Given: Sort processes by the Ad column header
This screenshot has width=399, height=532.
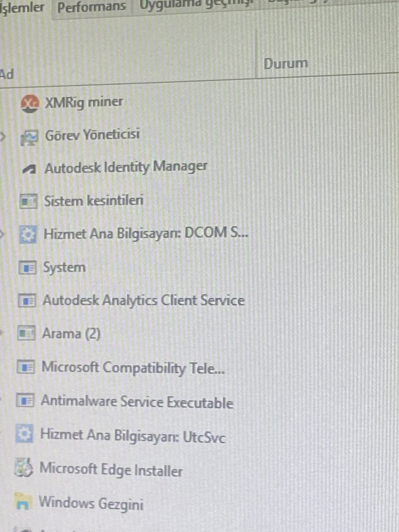Looking at the screenshot, I should [x=7, y=74].
